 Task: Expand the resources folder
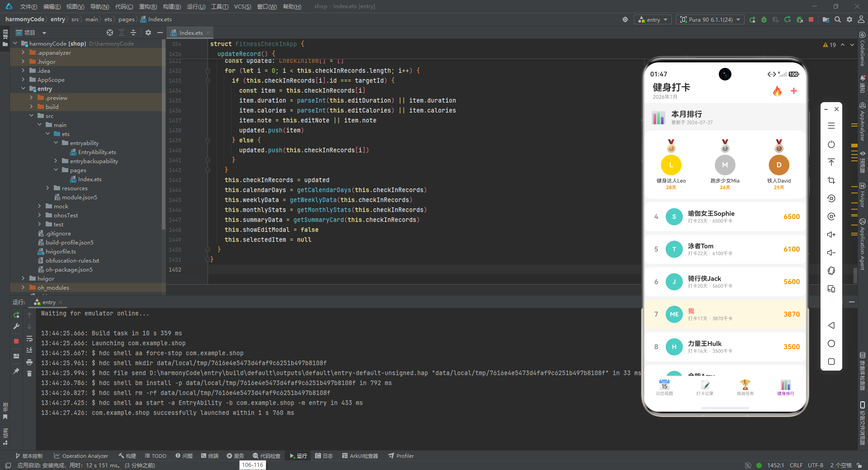click(47, 188)
